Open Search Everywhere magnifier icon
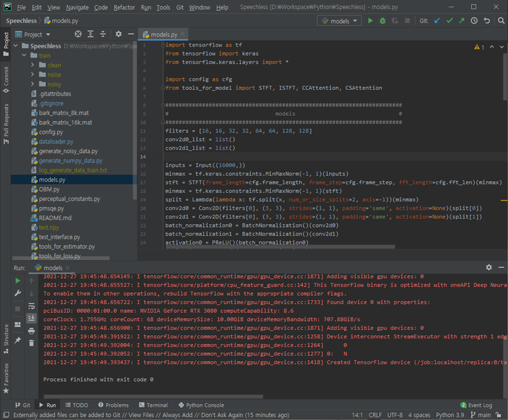The width and height of the screenshot is (508, 420). point(501,21)
